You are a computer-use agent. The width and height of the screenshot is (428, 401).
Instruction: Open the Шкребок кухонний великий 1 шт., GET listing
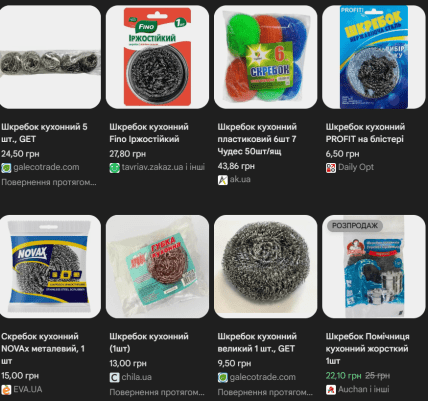257,342
